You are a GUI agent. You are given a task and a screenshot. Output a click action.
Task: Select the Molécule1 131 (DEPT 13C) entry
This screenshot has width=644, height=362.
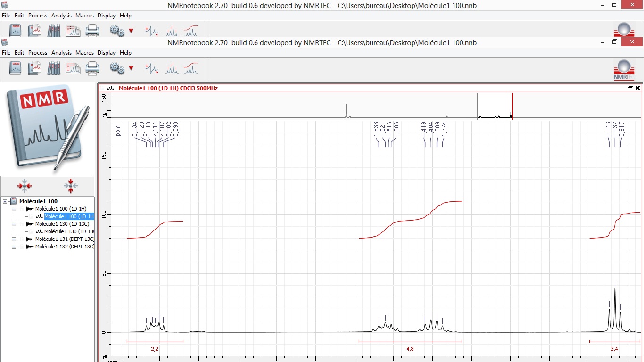pyautogui.click(x=65, y=239)
